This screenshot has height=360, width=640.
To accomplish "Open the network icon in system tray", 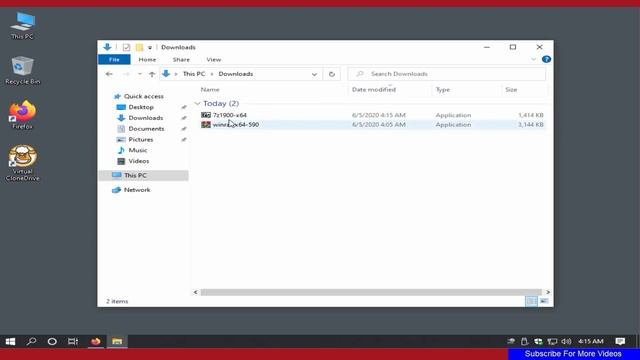I will [x=552, y=341].
